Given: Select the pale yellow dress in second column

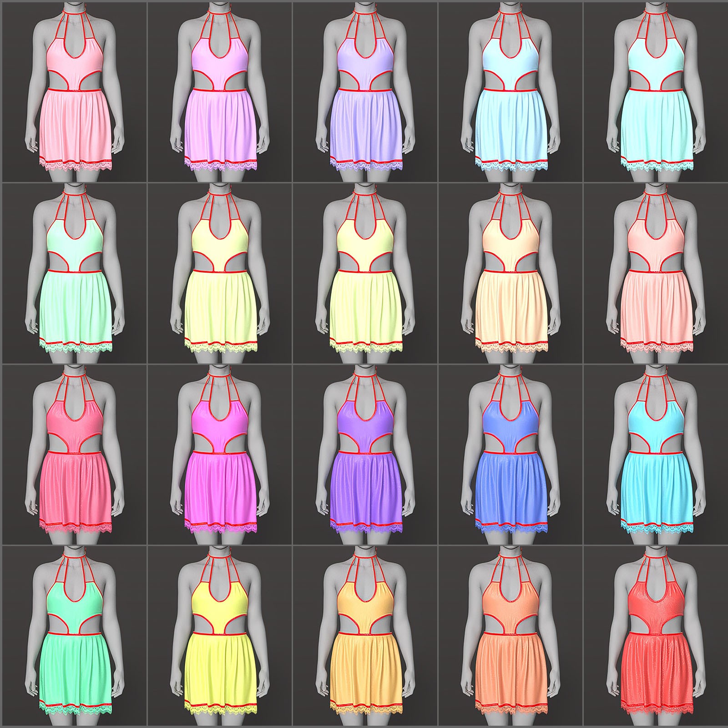Looking at the screenshot, I should [220, 274].
